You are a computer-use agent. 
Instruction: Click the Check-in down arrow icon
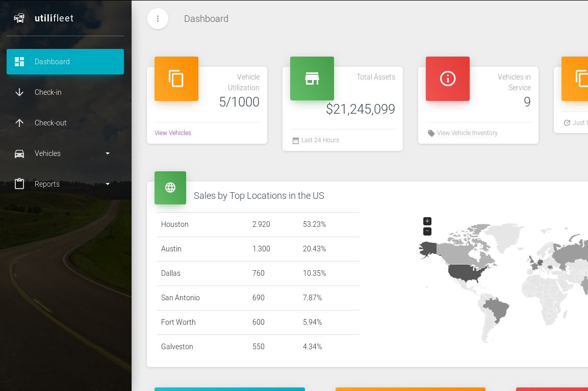[19, 92]
